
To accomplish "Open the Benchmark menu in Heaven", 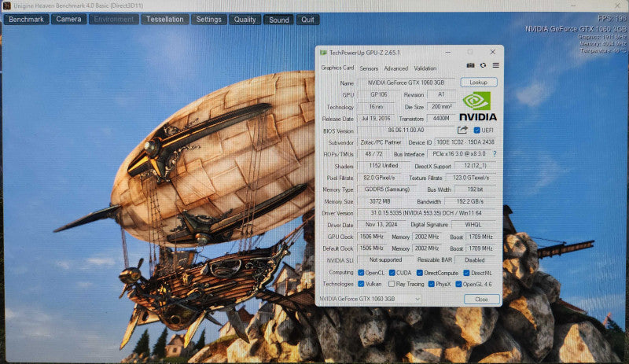I will click(x=27, y=20).
